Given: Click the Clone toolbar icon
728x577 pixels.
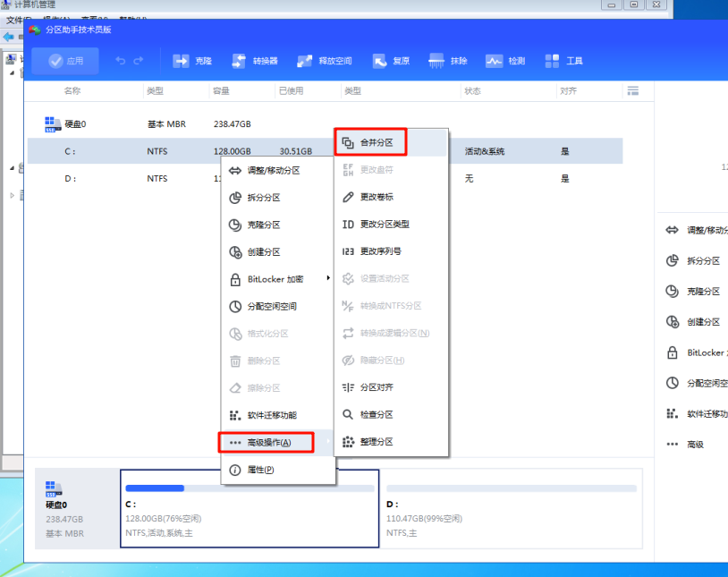Looking at the screenshot, I should (x=192, y=61).
